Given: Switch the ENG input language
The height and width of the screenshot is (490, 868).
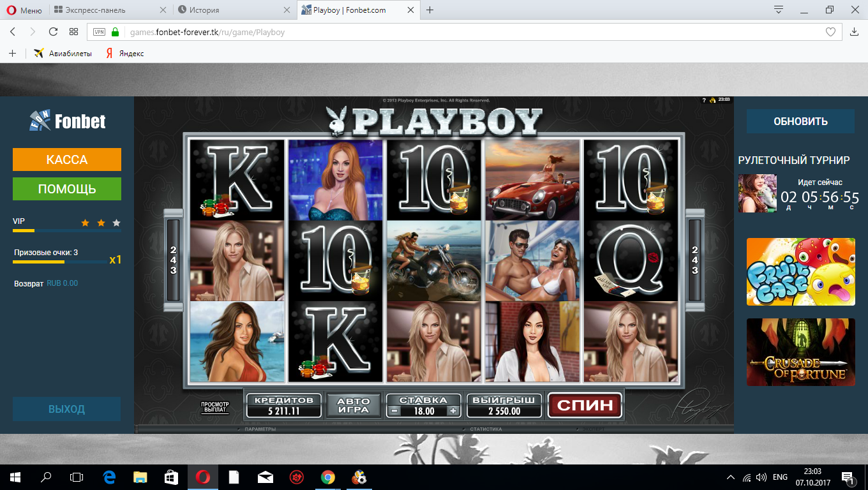Looking at the screenshot, I should click(x=780, y=477).
